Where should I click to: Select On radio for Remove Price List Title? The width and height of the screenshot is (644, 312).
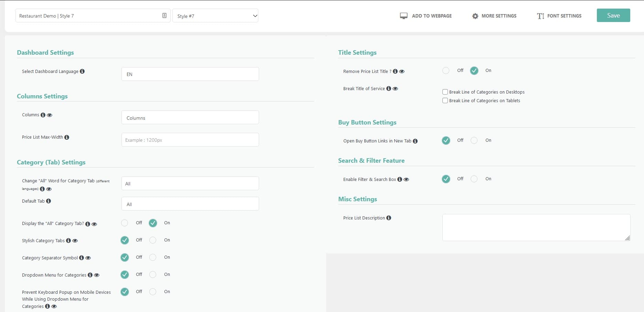pyautogui.click(x=474, y=71)
